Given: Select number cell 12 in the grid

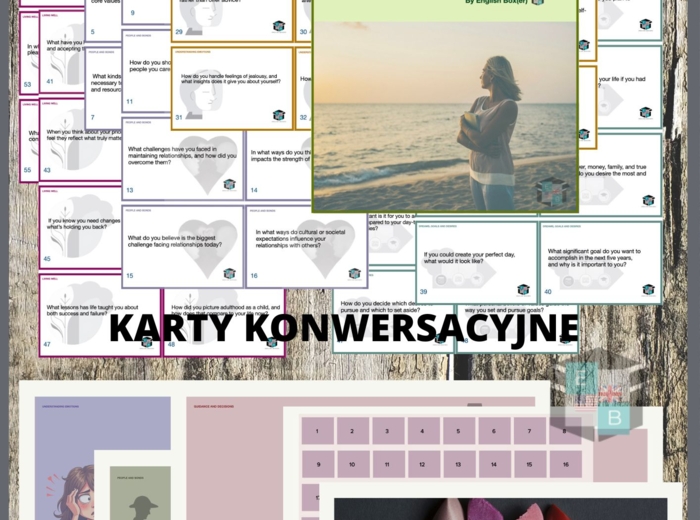Looking at the screenshot, I should click(x=423, y=464).
